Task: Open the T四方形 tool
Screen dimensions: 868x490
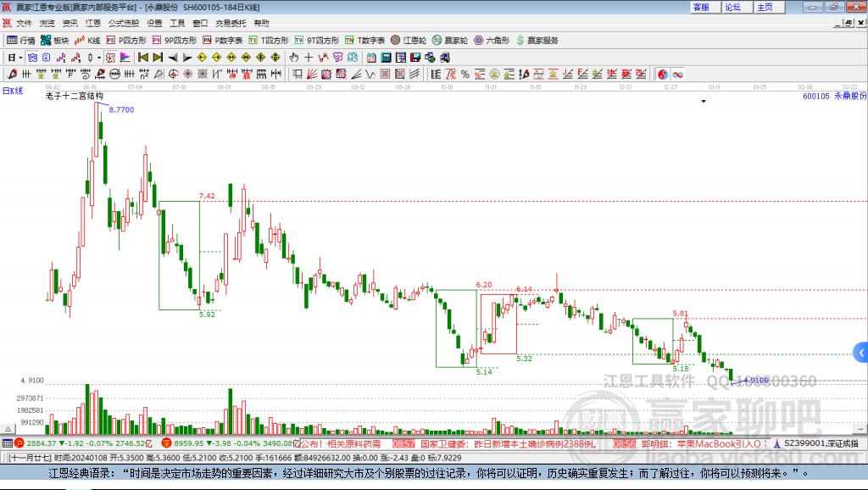Action: pos(269,41)
